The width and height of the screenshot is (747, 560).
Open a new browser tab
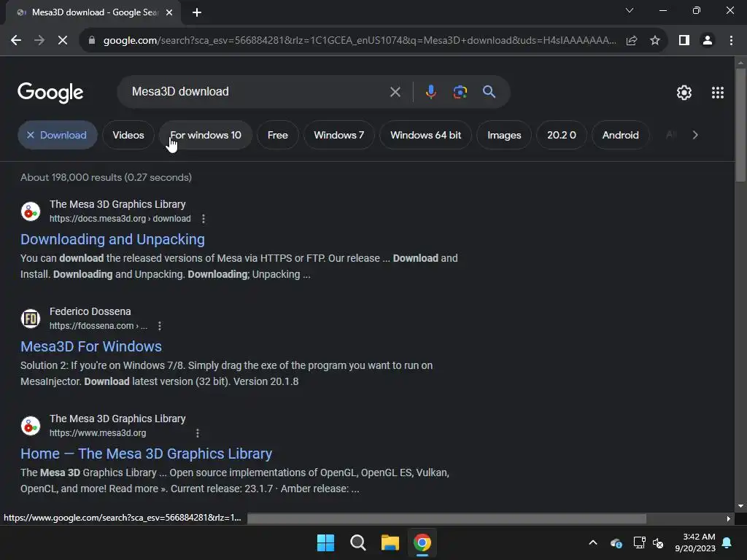coord(197,12)
